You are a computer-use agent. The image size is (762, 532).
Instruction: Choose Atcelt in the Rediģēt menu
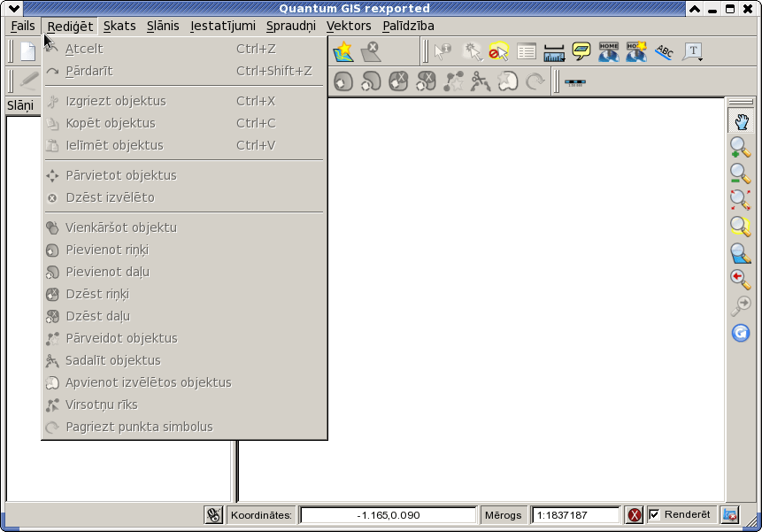point(184,49)
